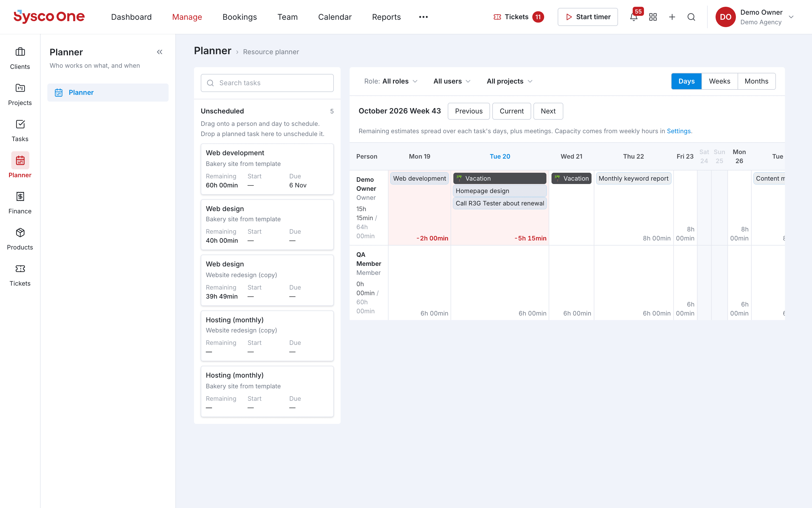The image size is (812, 508).
Task: Open the Calendar menu
Action: pyautogui.click(x=335, y=17)
